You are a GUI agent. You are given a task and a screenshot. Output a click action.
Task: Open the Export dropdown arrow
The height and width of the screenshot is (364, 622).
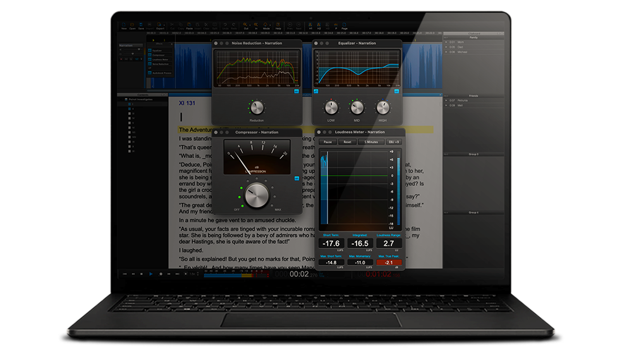point(164,25)
